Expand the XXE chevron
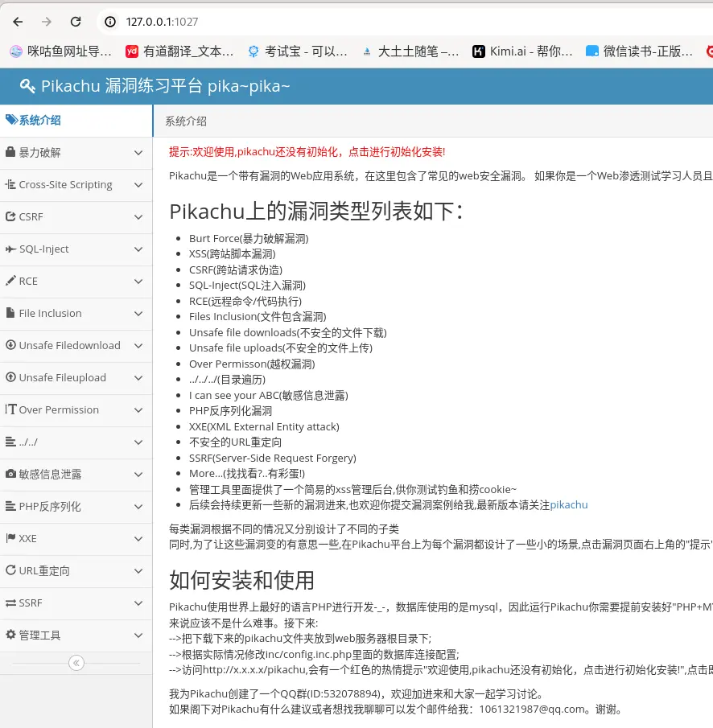Image resolution: width=713 pixels, height=728 pixels. 138,539
